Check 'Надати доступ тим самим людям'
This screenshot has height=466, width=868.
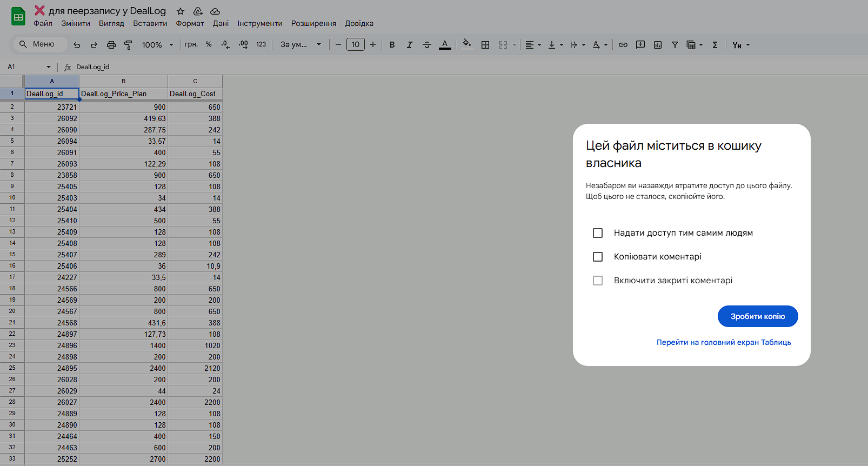coord(598,233)
